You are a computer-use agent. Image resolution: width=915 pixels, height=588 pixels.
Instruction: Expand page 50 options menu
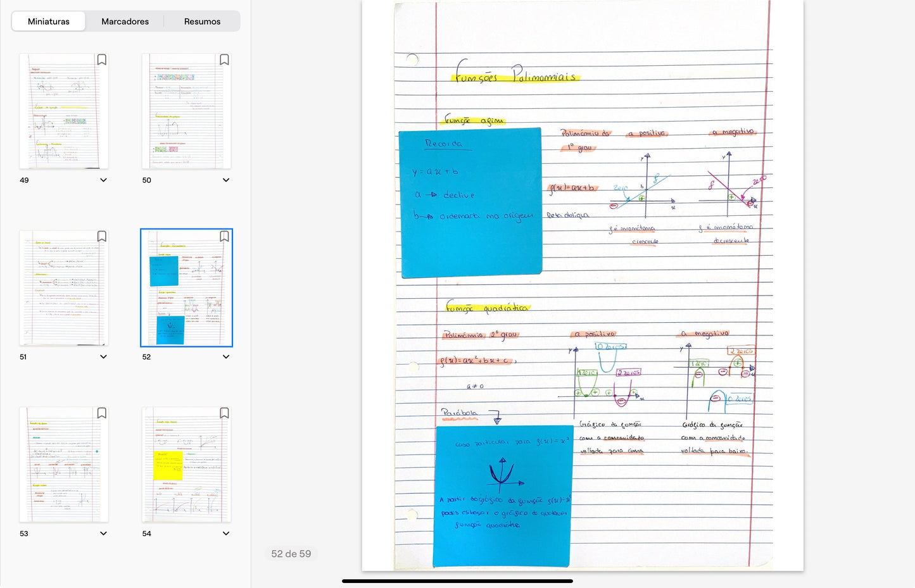point(226,180)
